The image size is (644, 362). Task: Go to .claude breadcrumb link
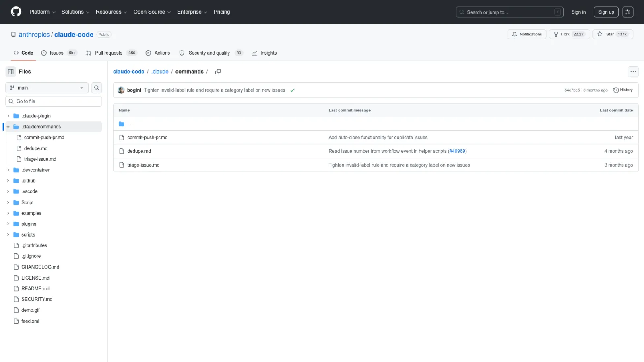[160, 72]
